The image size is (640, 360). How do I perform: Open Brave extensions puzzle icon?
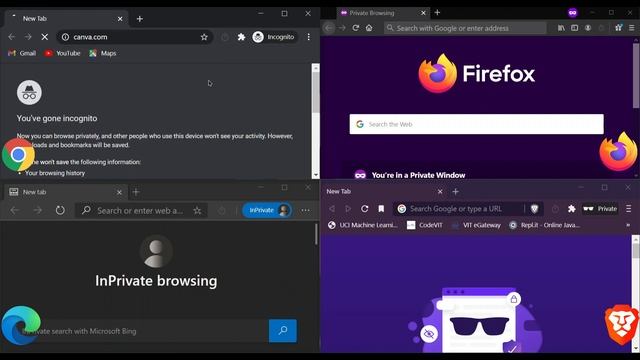pyautogui.click(x=571, y=209)
